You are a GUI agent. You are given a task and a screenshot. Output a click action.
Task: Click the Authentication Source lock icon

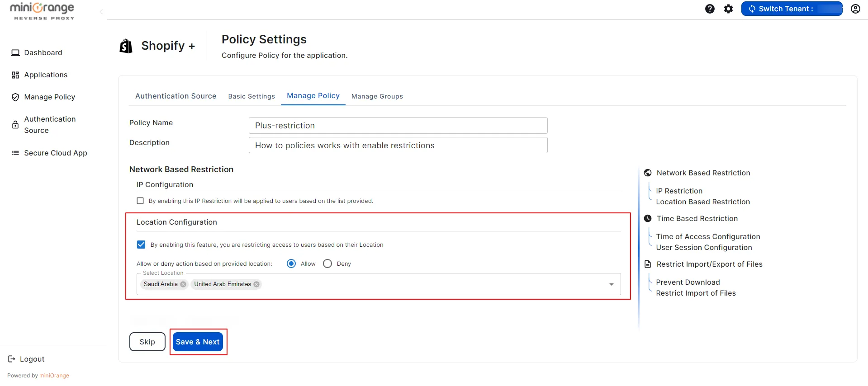[15, 125]
